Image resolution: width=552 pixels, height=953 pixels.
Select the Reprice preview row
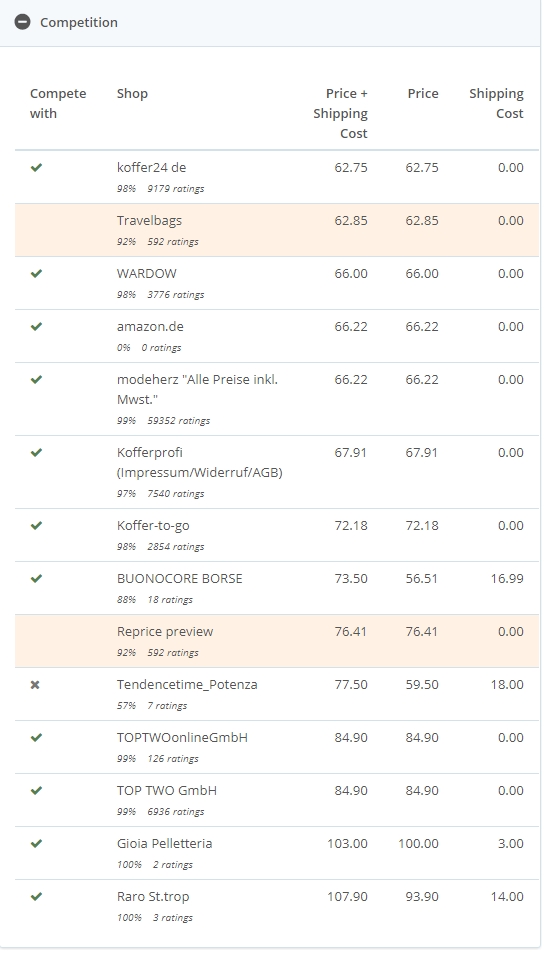tap(277, 641)
